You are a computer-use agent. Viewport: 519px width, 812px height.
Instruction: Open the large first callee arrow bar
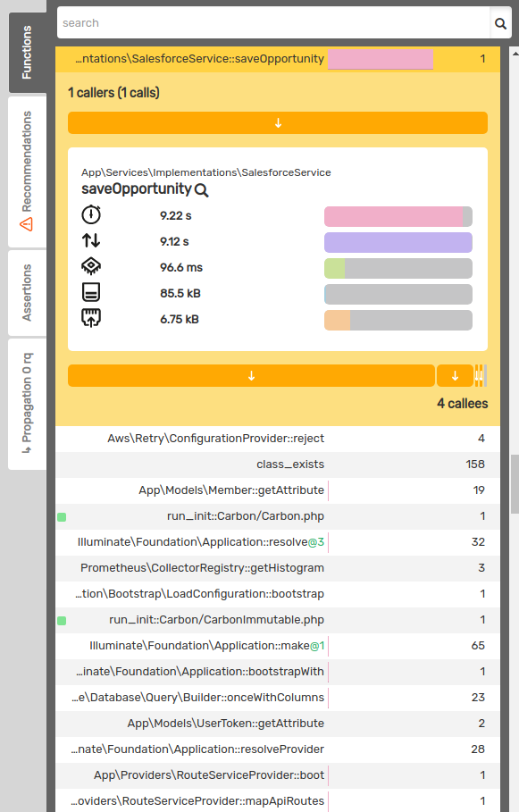click(x=251, y=376)
